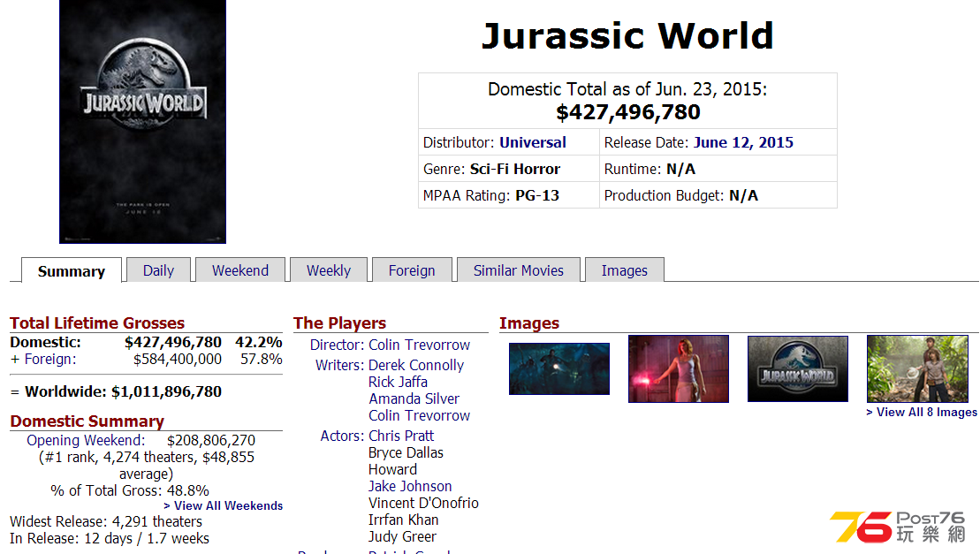Click the Genre value Sci-Fi Horror

pos(515,170)
